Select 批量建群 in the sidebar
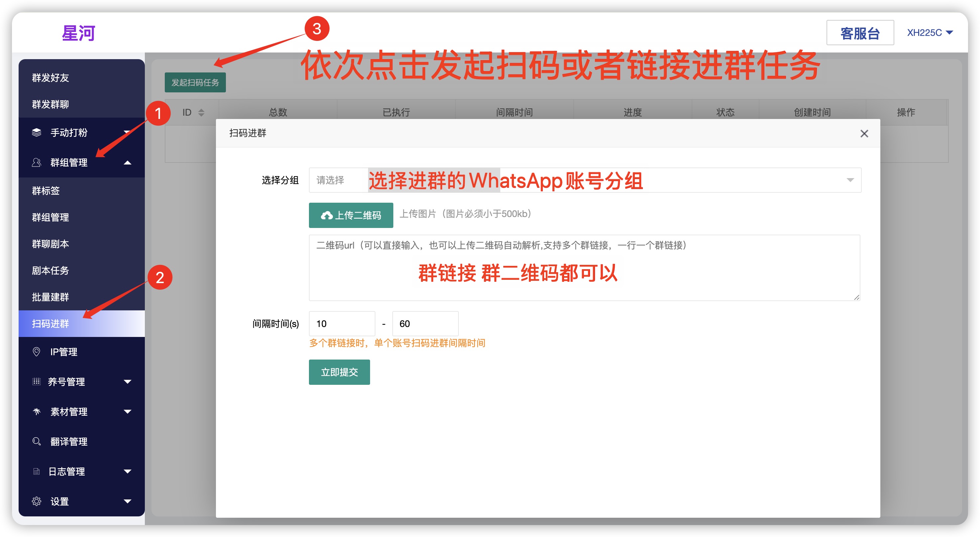 (50, 297)
